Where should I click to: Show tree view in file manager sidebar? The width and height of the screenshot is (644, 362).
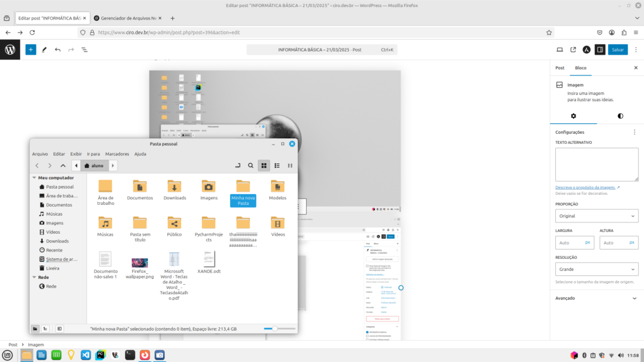point(45,328)
